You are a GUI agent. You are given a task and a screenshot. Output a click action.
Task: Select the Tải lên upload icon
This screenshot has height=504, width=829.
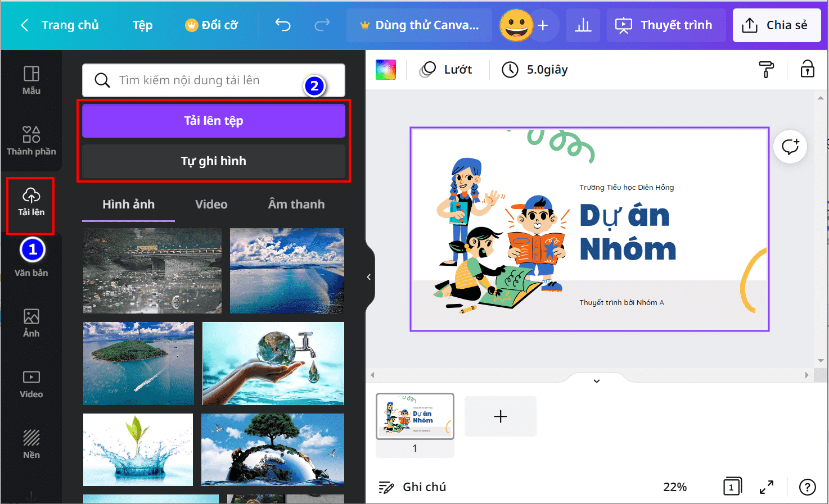(x=31, y=195)
